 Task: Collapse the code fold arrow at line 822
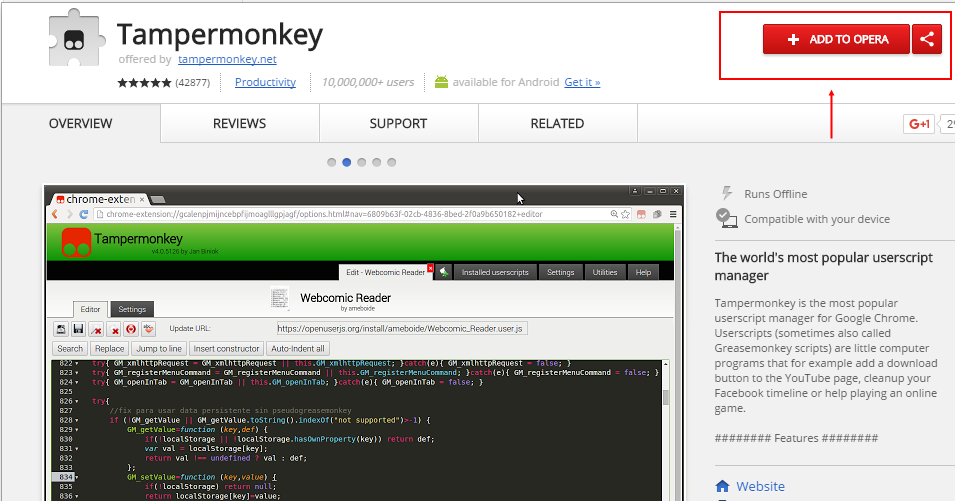point(77,363)
